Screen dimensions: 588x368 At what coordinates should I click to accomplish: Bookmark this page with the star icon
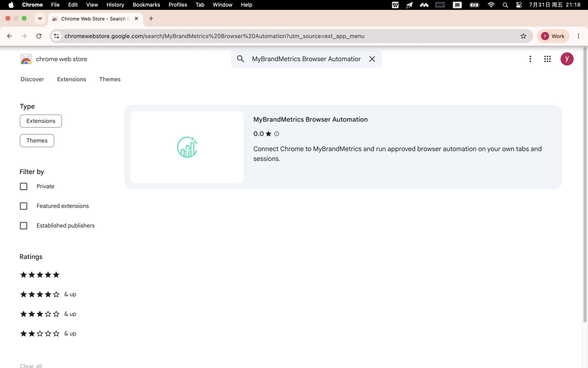click(x=523, y=36)
